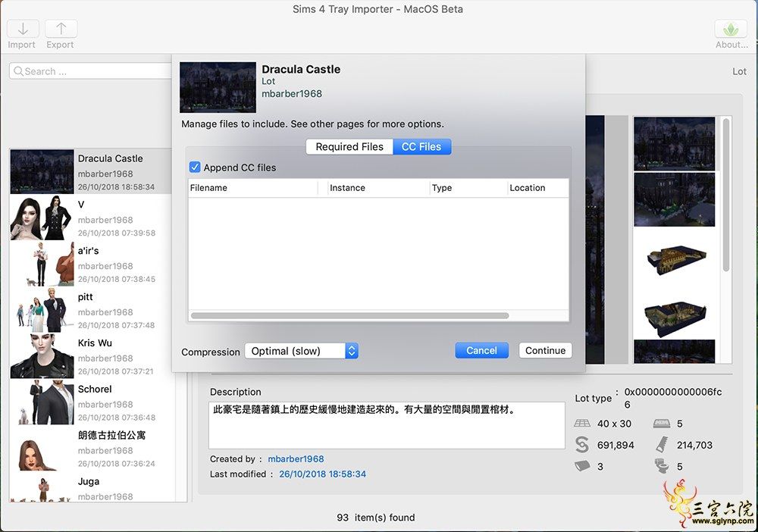Viewport: 758px width, 532px height.
Task: Click the Instance column header
Action: pos(378,187)
